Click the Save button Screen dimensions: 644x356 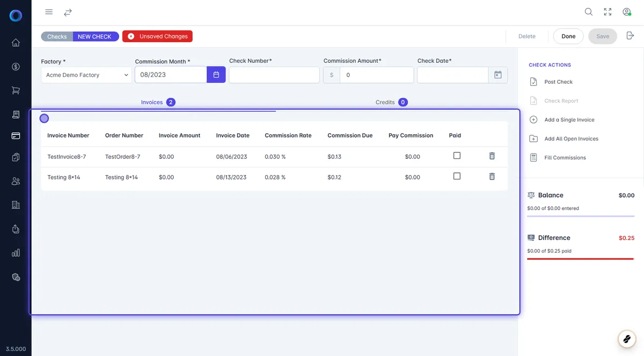(603, 37)
